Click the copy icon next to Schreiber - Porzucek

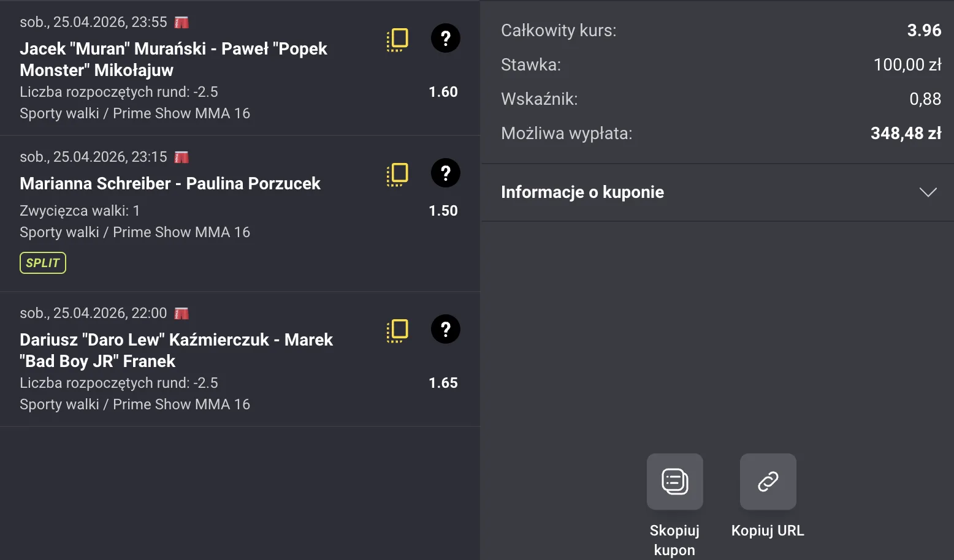(x=397, y=173)
